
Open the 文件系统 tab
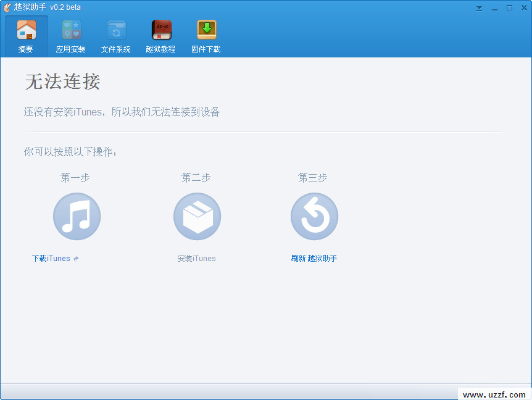click(x=115, y=36)
